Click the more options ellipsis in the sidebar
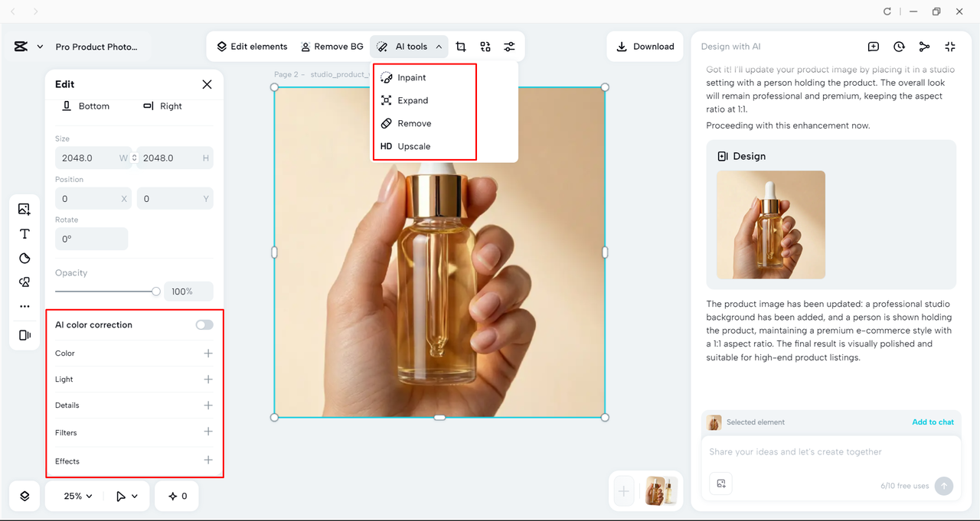This screenshot has width=980, height=521. [24, 306]
